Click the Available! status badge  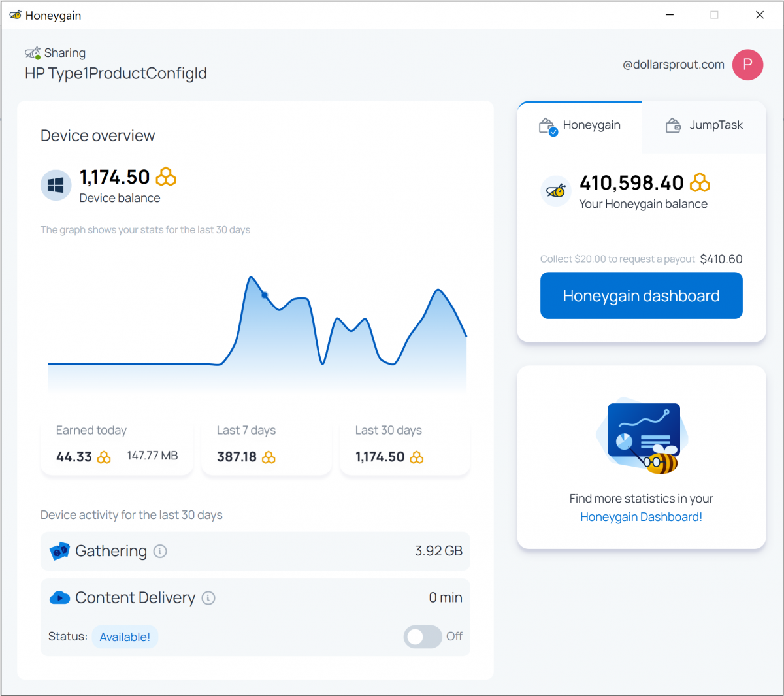tap(125, 637)
